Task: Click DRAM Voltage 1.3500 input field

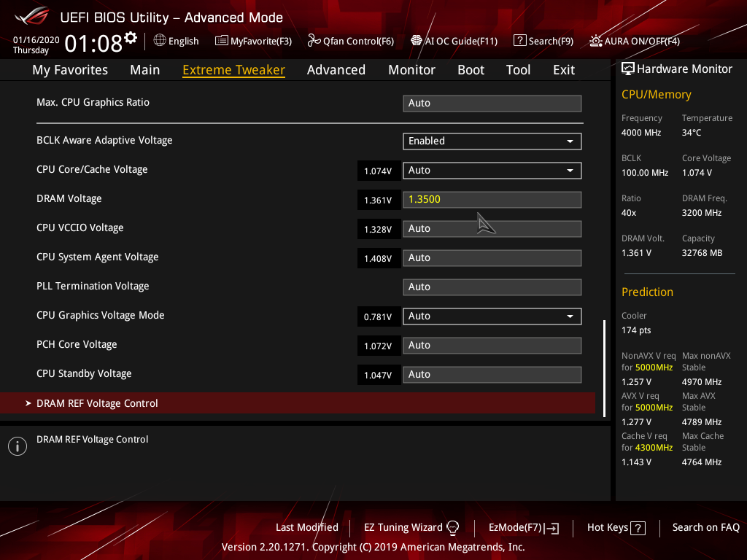Action: coord(492,200)
